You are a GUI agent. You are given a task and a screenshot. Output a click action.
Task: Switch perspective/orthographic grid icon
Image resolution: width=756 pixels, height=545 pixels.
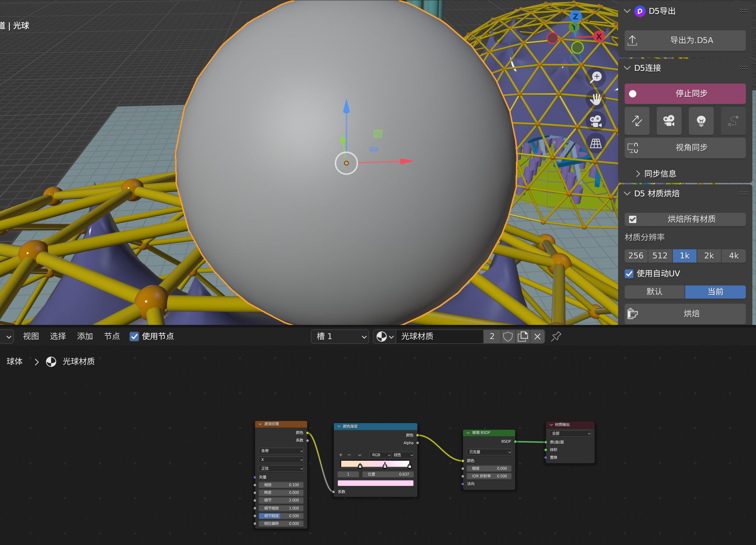[596, 143]
